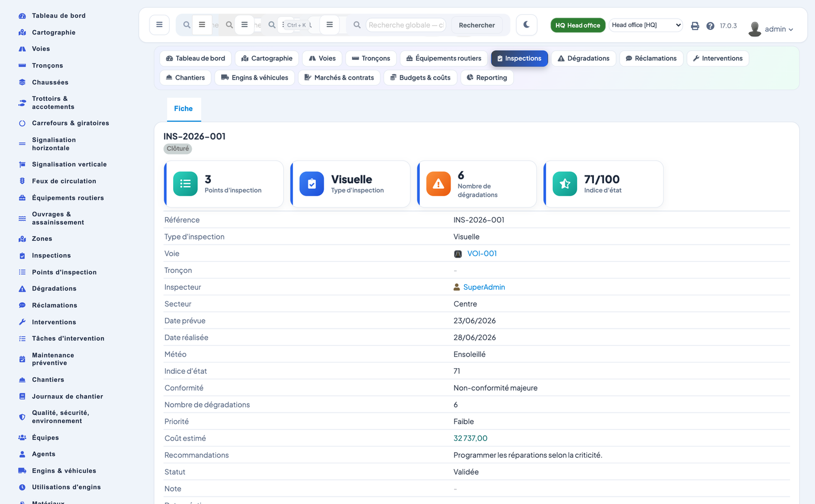This screenshot has width=815, height=504.
Task: Expand the admin user menu
Action: [771, 29]
